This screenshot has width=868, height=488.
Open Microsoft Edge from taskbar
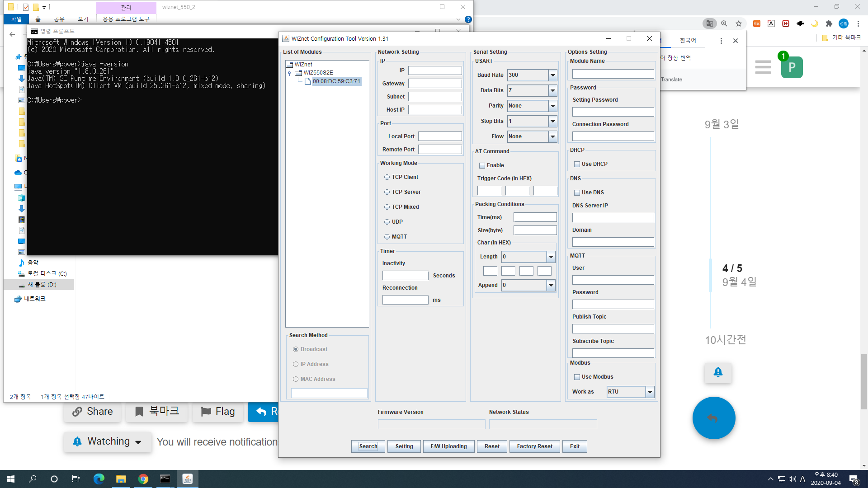point(99,479)
